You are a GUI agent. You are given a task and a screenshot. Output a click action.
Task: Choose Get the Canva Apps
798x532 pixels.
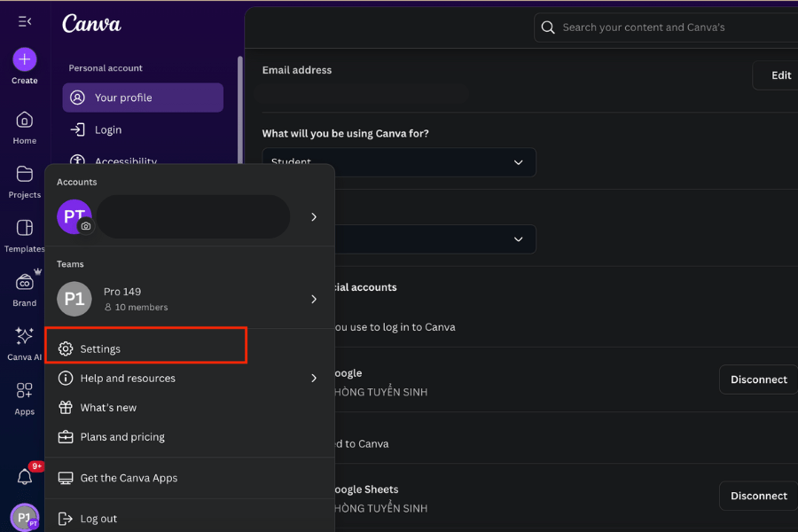[190, 478]
